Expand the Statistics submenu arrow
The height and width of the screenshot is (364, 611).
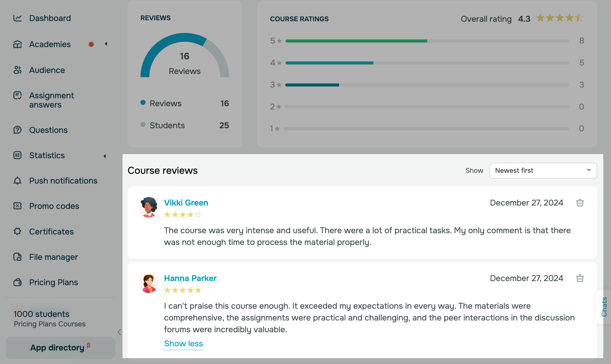point(105,156)
